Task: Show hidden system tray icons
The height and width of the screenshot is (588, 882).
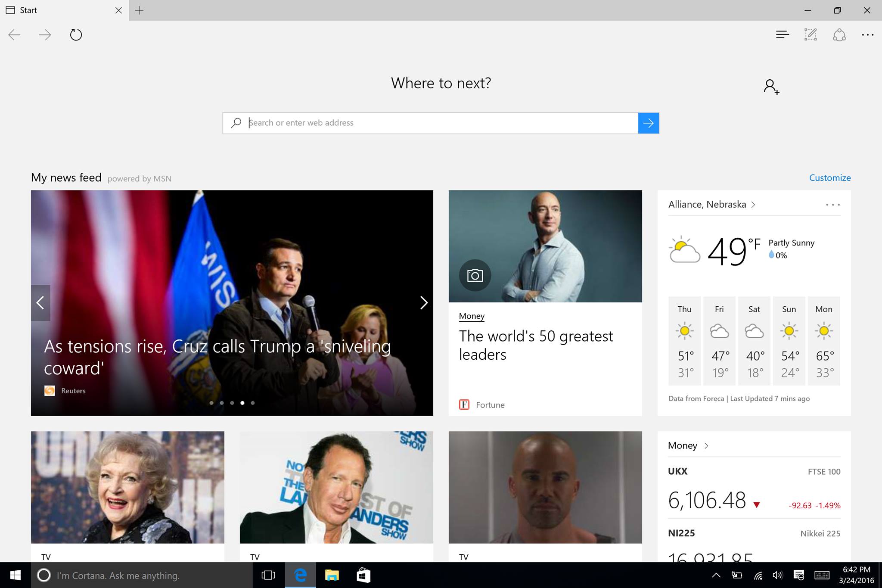Action: pyautogui.click(x=716, y=575)
